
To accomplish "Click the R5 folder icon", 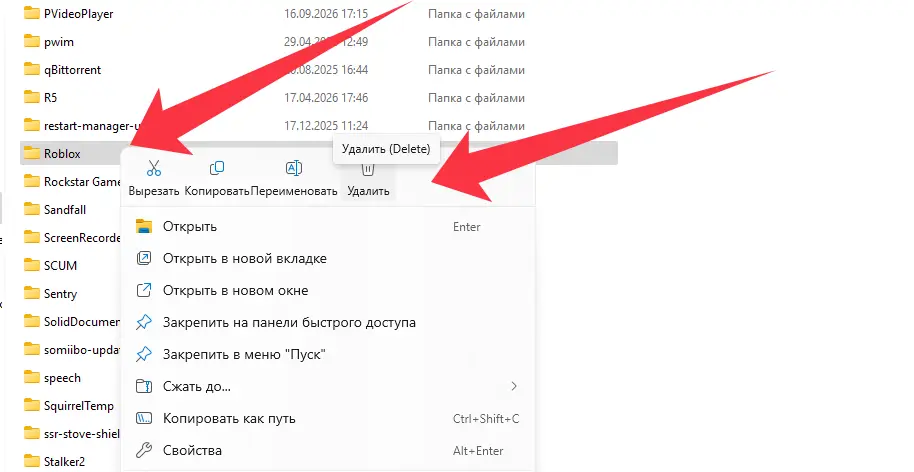I will [31, 97].
